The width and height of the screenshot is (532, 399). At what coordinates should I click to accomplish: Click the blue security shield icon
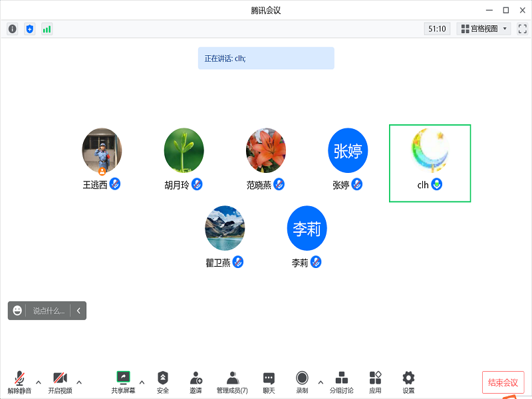29,29
